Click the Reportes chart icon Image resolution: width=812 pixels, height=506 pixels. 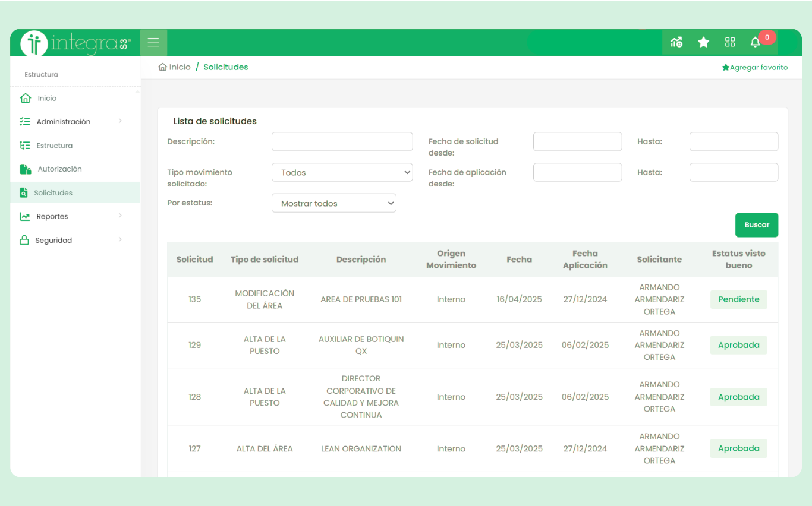click(x=25, y=216)
